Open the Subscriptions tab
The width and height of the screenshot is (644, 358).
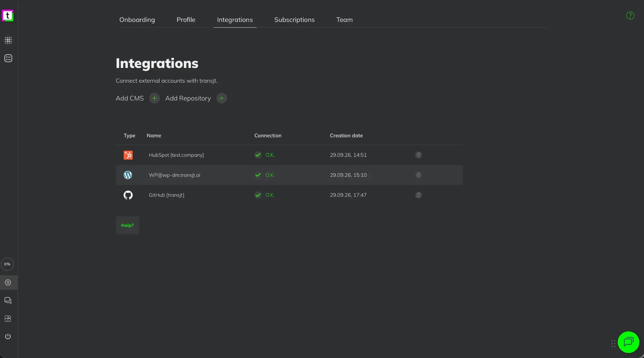294,20
